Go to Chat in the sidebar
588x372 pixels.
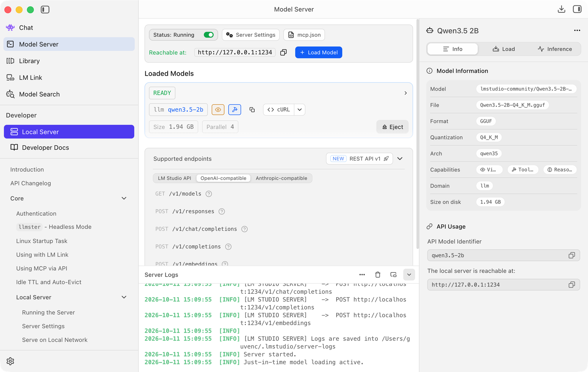69,28
